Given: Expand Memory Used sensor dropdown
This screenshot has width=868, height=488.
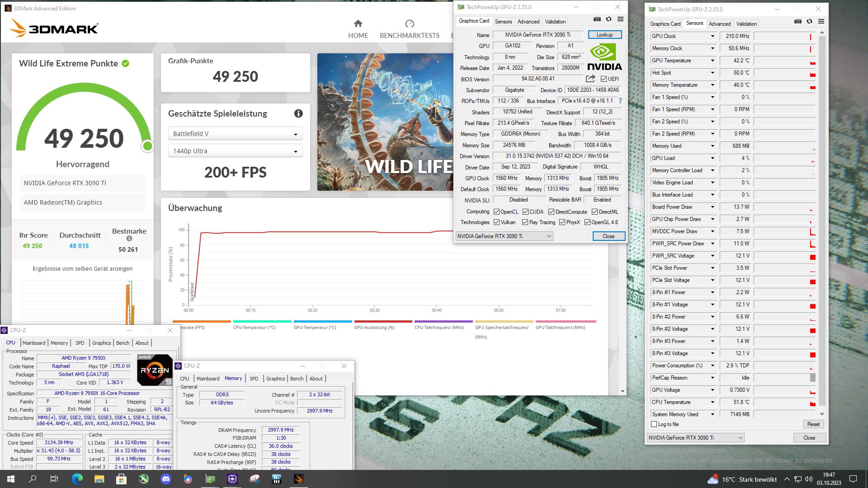Looking at the screenshot, I should click(x=712, y=146).
